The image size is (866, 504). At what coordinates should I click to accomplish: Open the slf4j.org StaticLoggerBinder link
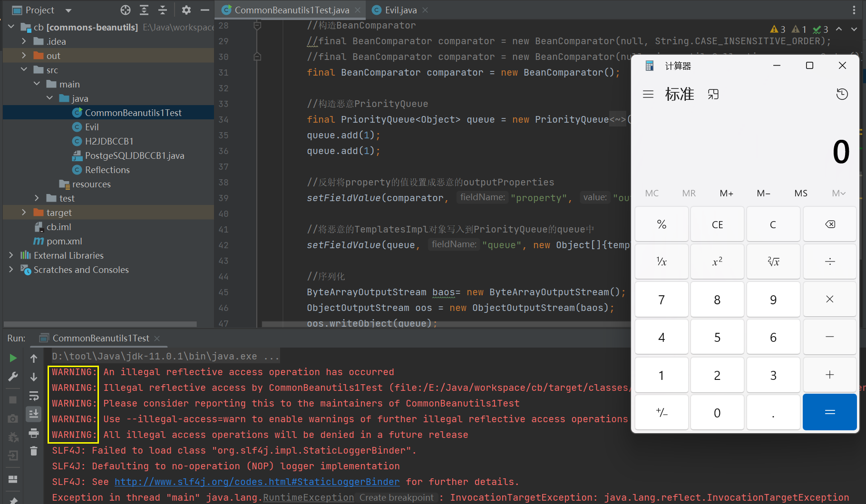click(257, 482)
